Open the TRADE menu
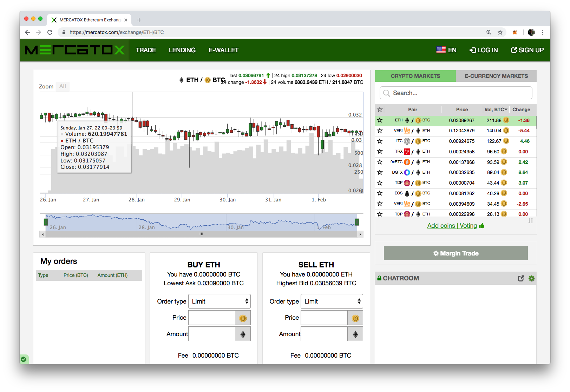Image resolution: width=570 pixels, height=392 pixels. click(146, 50)
